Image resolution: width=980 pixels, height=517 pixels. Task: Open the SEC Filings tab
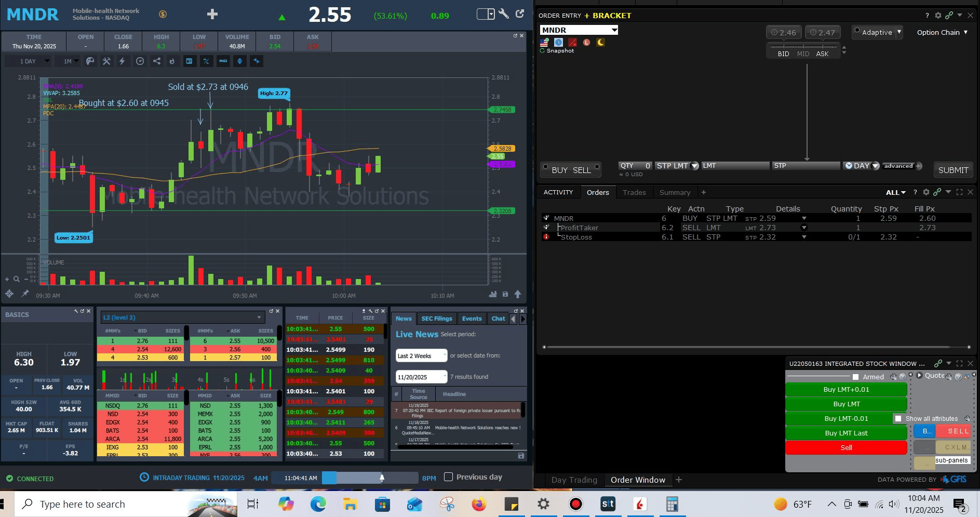coord(437,319)
